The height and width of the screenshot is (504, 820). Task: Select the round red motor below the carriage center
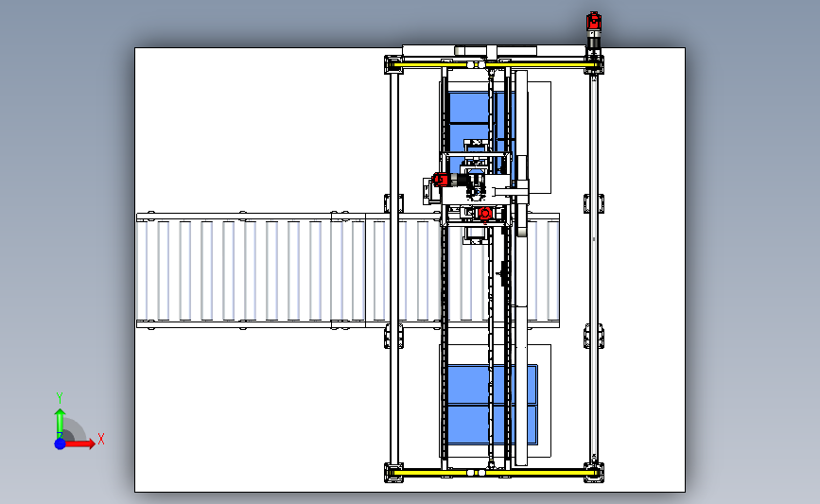point(485,214)
